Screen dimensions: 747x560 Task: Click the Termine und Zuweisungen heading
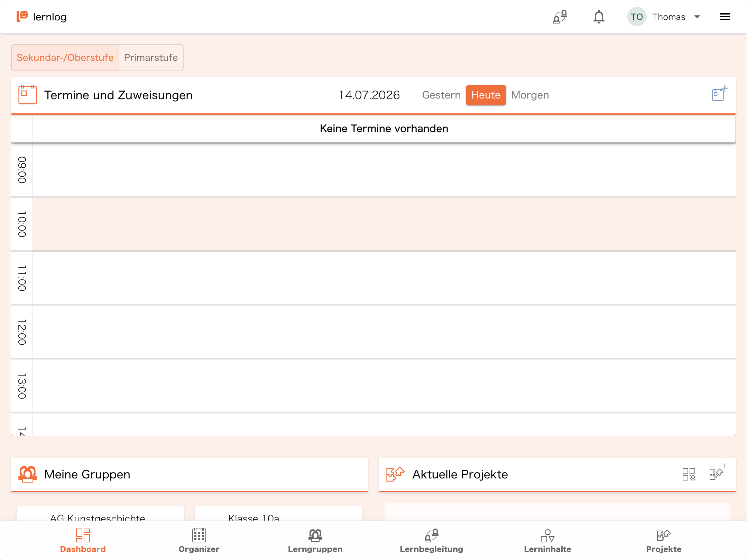click(x=118, y=95)
